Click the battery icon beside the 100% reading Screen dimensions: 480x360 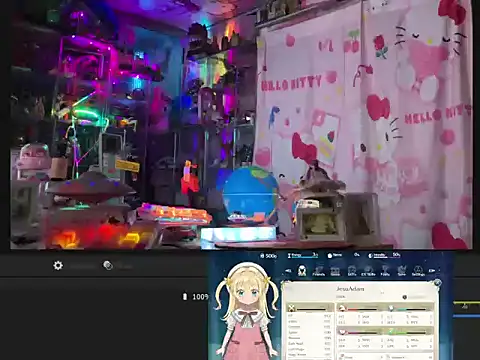pyautogui.click(x=185, y=296)
